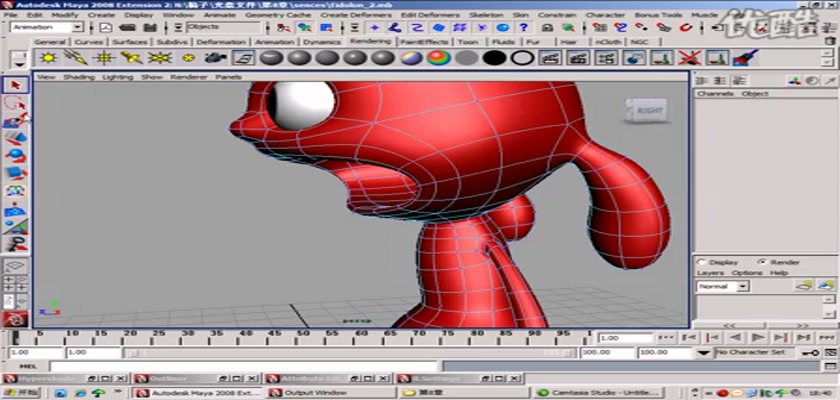Click the RIGHT face of view cube
Viewport: 840px width, 400px height.
click(649, 111)
